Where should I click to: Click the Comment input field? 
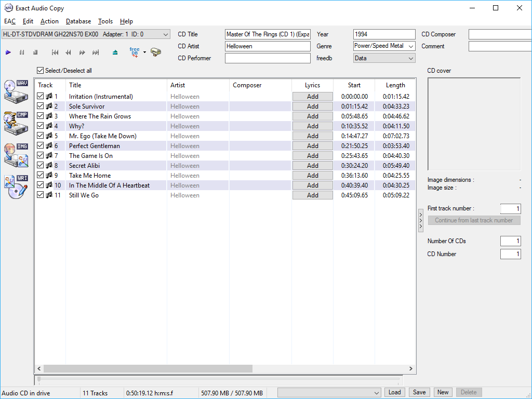click(500, 46)
